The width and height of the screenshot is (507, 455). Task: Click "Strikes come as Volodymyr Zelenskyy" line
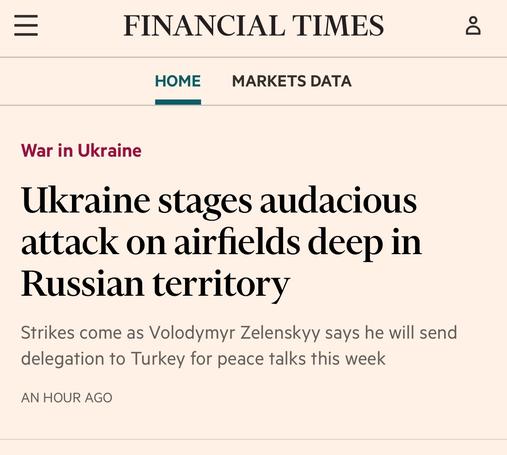(170, 333)
